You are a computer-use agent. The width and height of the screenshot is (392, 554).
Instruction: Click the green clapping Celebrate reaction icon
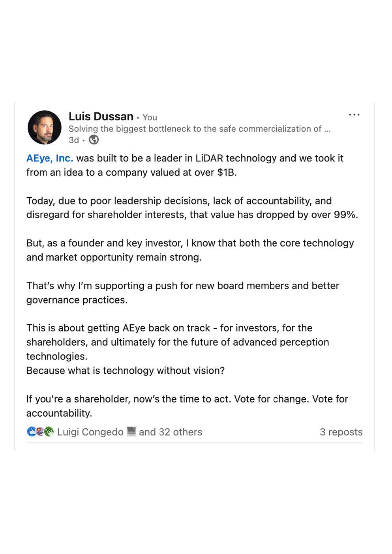click(49, 432)
